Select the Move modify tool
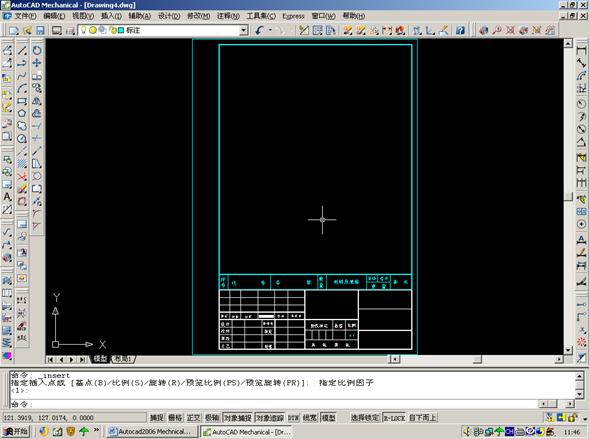Viewport: 589px width, 439px height. (x=37, y=63)
